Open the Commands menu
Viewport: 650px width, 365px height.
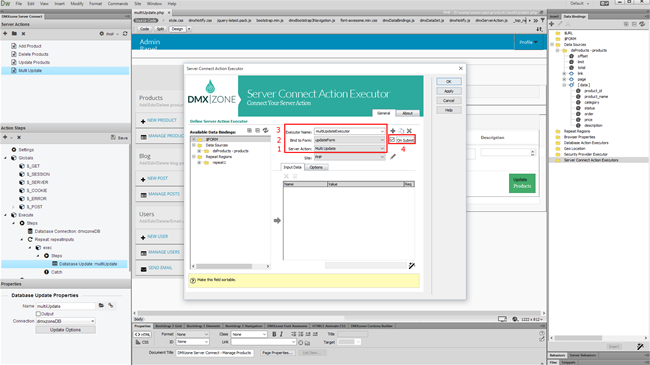click(118, 3)
